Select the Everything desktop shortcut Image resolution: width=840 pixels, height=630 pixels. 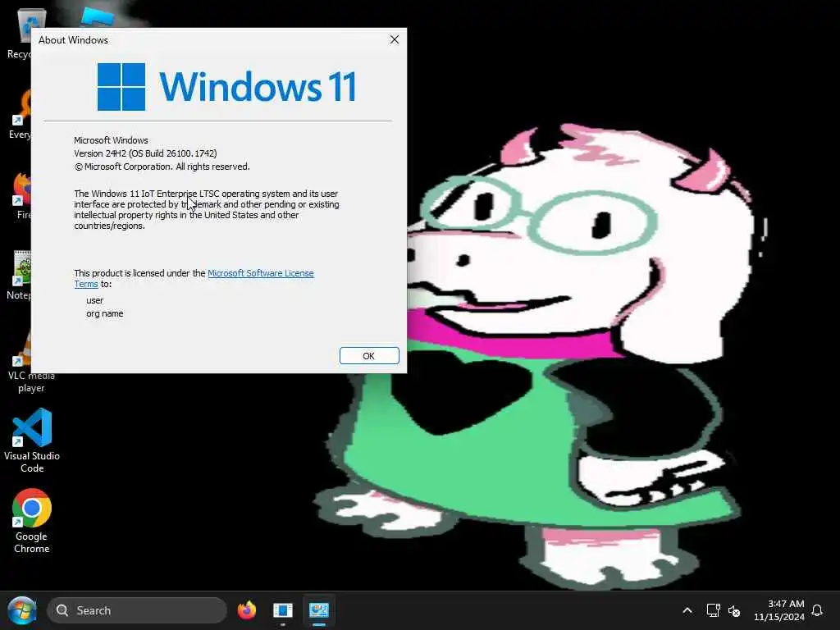(21, 115)
